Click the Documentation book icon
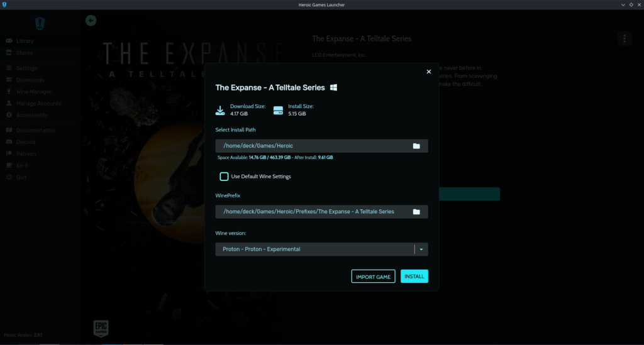Image resolution: width=644 pixels, height=345 pixels. point(9,130)
